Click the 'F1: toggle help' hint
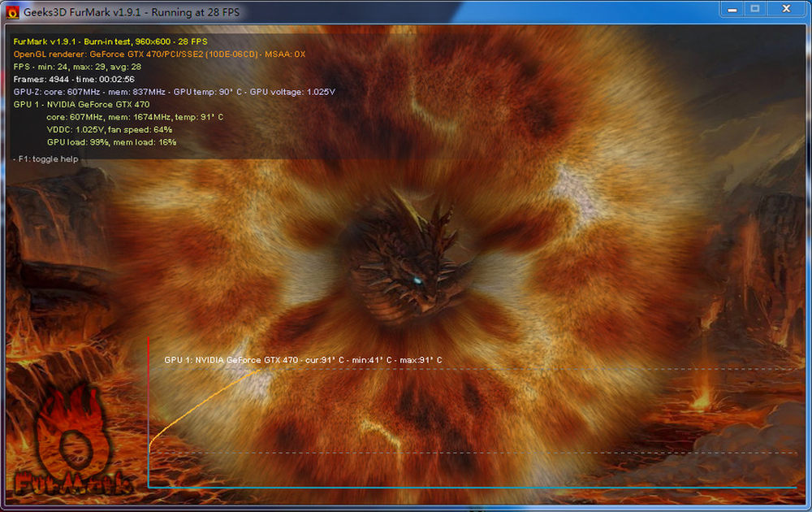812x512 pixels. click(45, 159)
